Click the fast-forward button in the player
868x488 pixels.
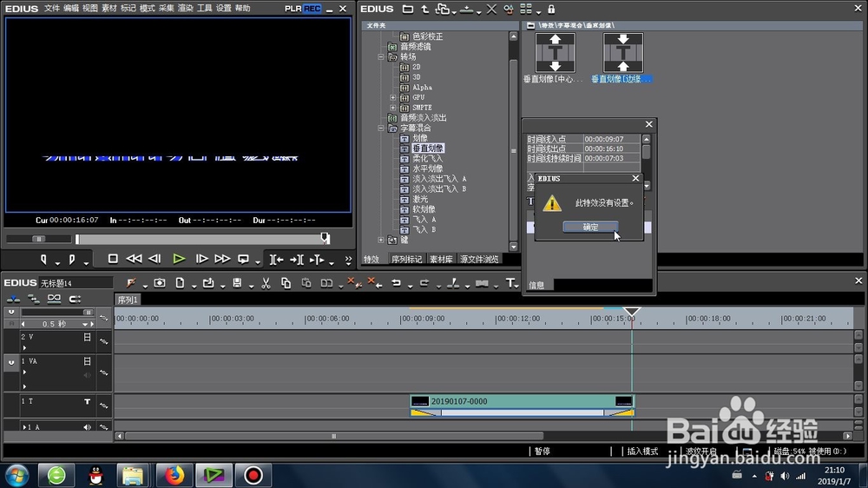(222, 259)
